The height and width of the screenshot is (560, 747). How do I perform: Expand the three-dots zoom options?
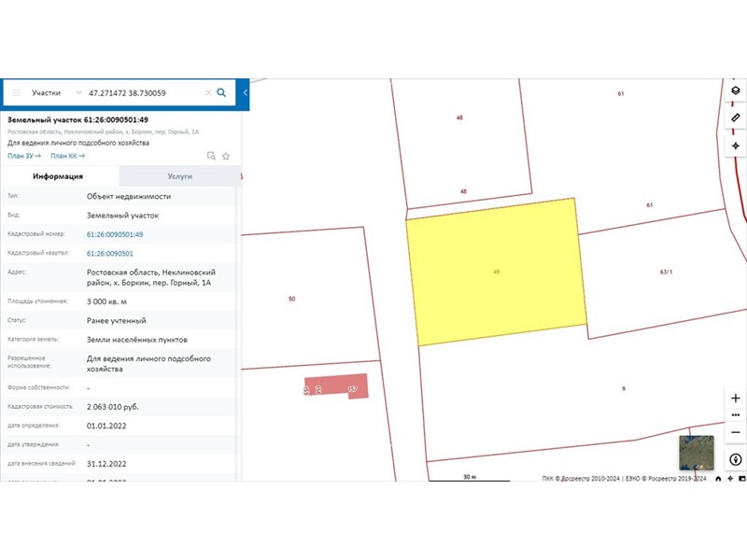735,414
